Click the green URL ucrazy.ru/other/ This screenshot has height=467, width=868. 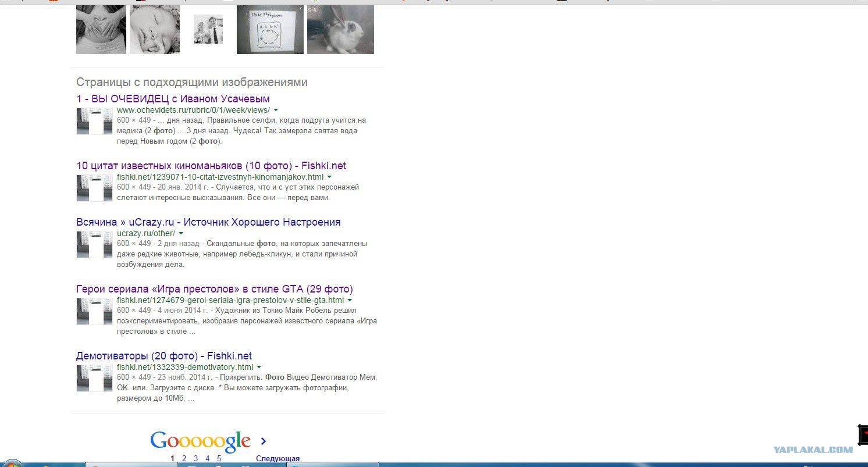(146, 233)
